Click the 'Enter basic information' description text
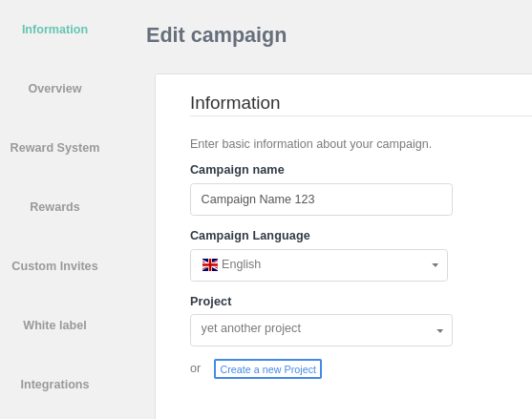Viewport: 532px width, 419px height. pyautogui.click(x=310, y=144)
